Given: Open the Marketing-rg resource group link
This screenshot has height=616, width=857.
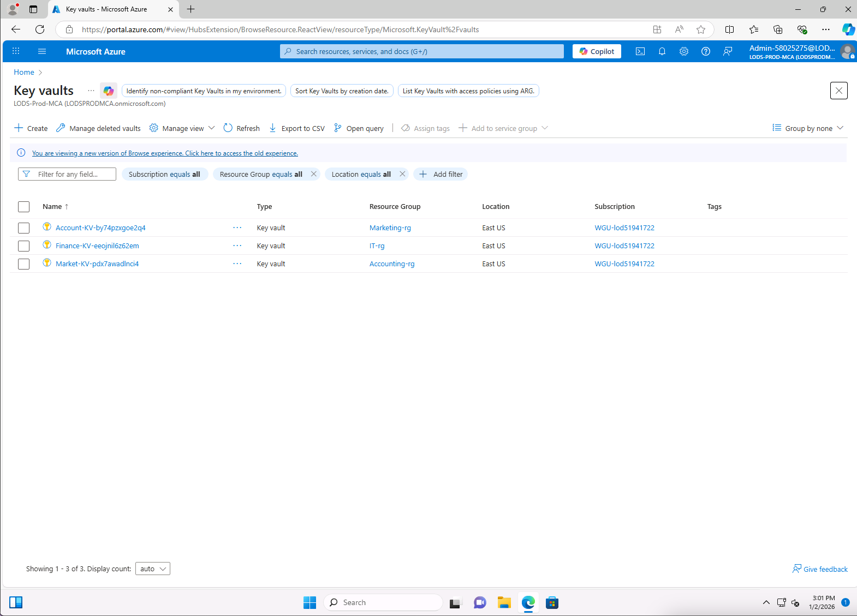Looking at the screenshot, I should coord(390,228).
